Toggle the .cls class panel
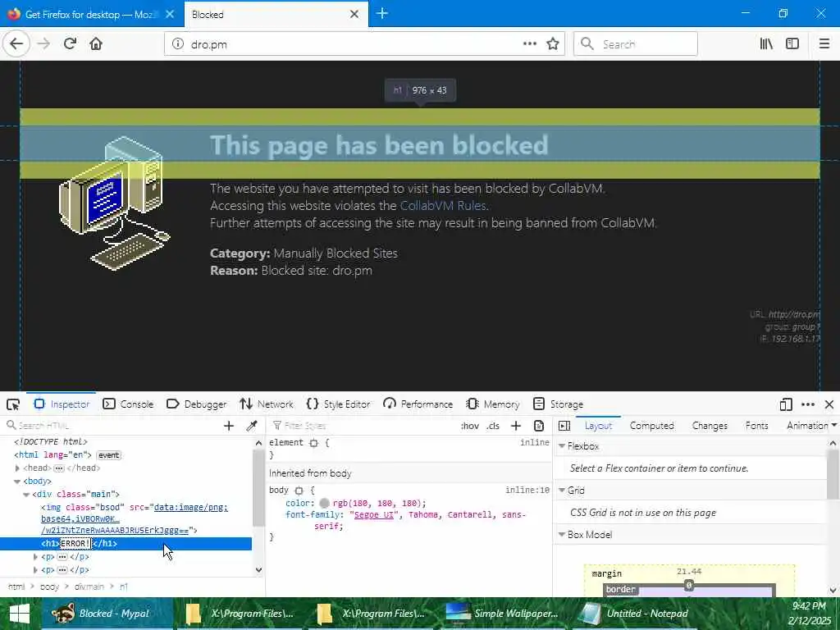Image resolution: width=840 pixels, height=630 pixels. [493, 426]
